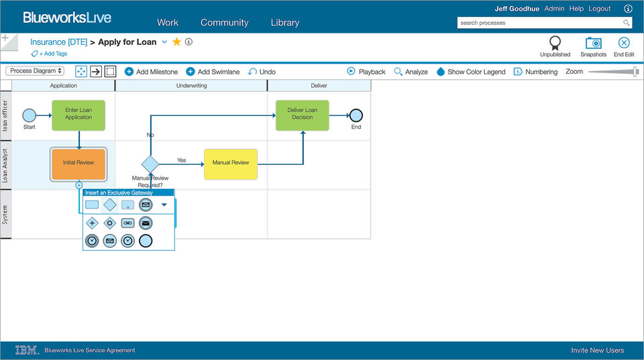Select the End event circle
This screenshot has height=360, width=644.
click(x=356, y=115)
